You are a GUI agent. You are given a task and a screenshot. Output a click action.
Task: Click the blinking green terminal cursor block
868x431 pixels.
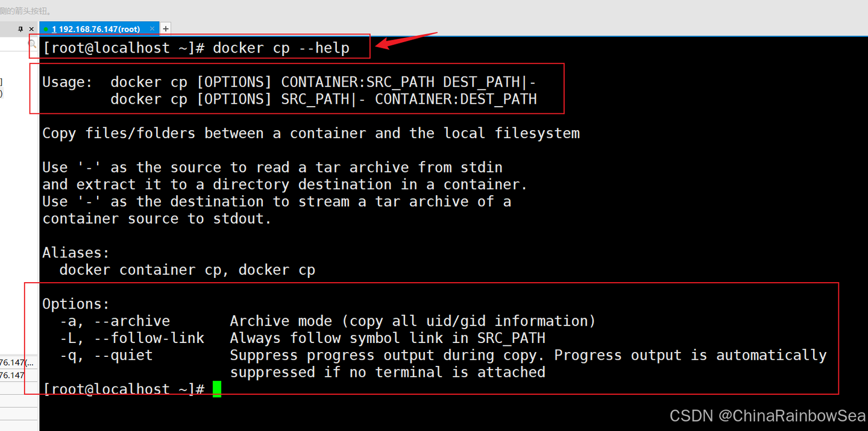click(217, 389)
